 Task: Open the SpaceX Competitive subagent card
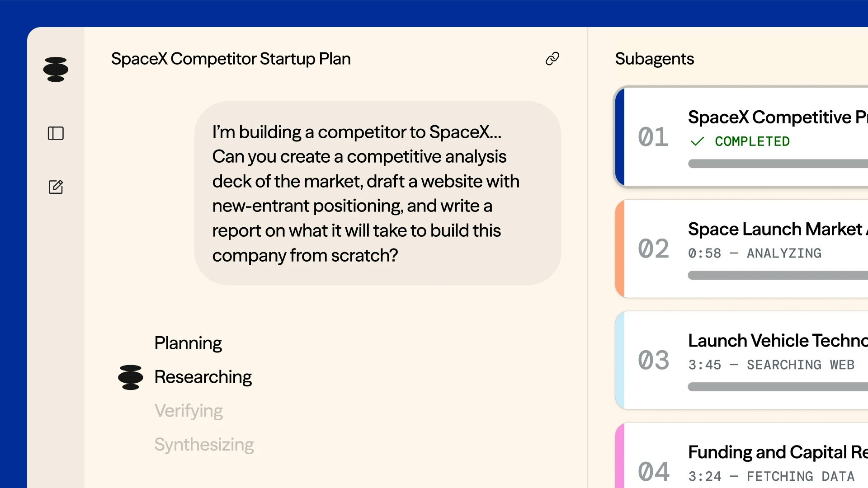coord(741,137)
